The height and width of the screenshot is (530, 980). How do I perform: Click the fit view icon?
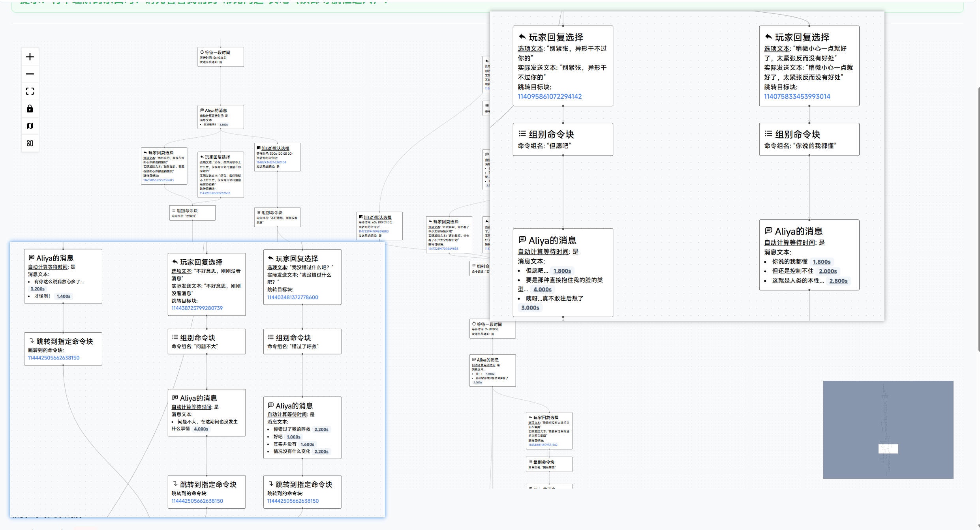pos(30,91)
